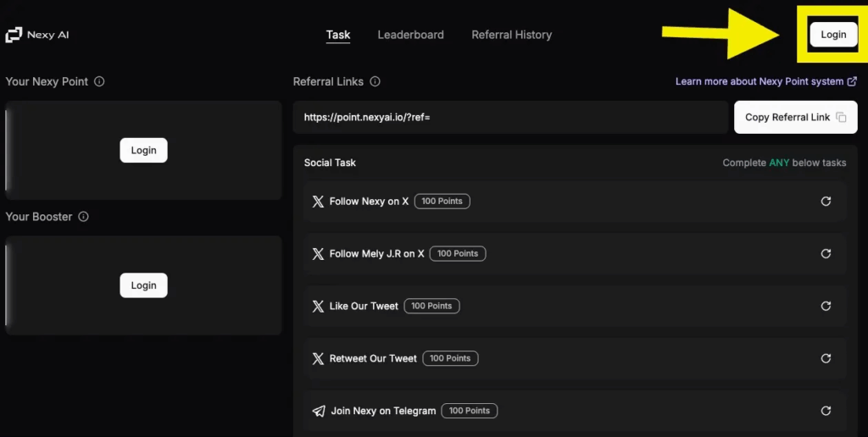Screen dimensions: 868x437
Task: Select the Task tab
Action: (338, 35)
